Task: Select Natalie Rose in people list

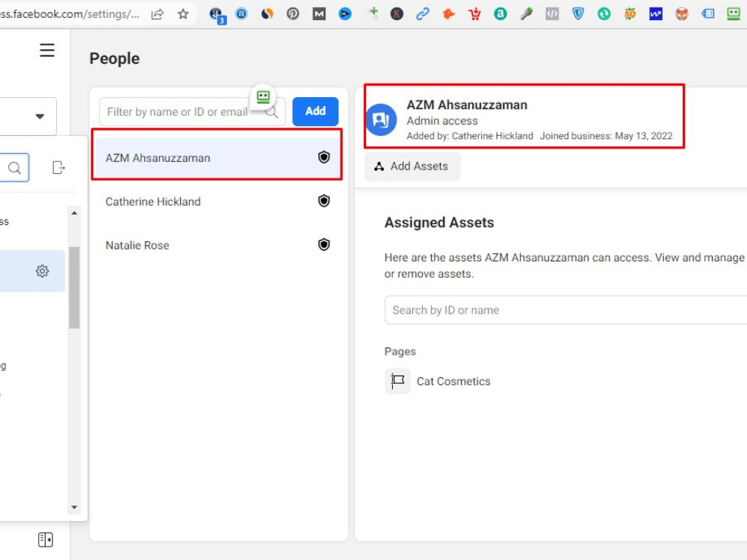Action: click(217, 245)
